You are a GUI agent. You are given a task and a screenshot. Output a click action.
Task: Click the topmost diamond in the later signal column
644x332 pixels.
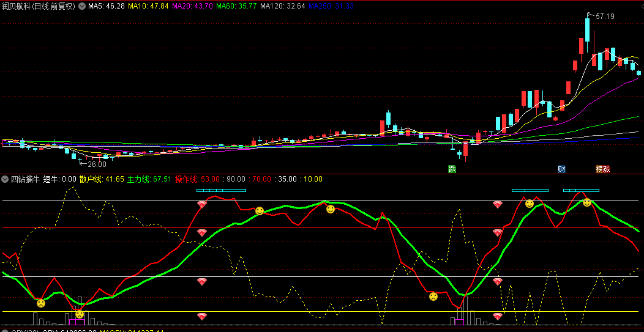tap(497, 205)
